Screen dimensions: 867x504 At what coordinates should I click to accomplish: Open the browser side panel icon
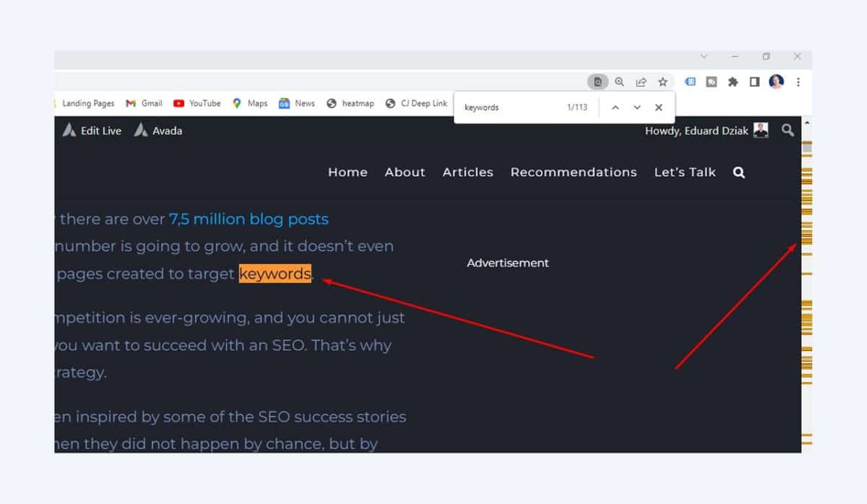[753, 82]
